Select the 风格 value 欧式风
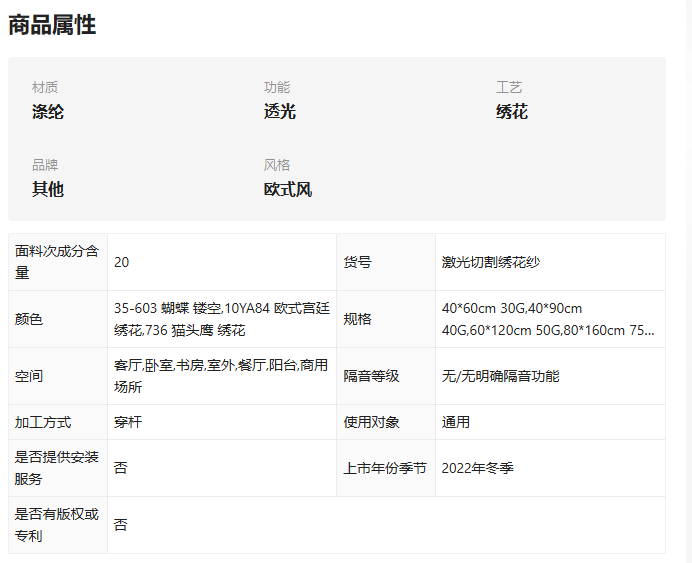 [288, 190]
